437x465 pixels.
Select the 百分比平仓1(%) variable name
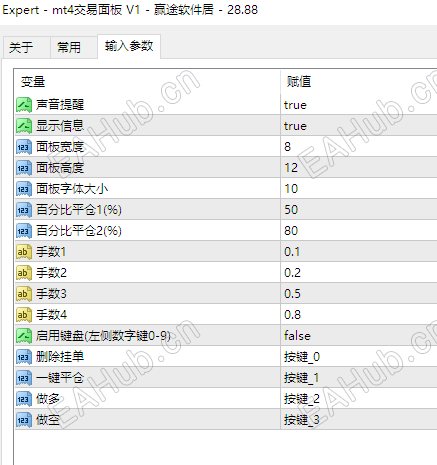click(79, 210)
